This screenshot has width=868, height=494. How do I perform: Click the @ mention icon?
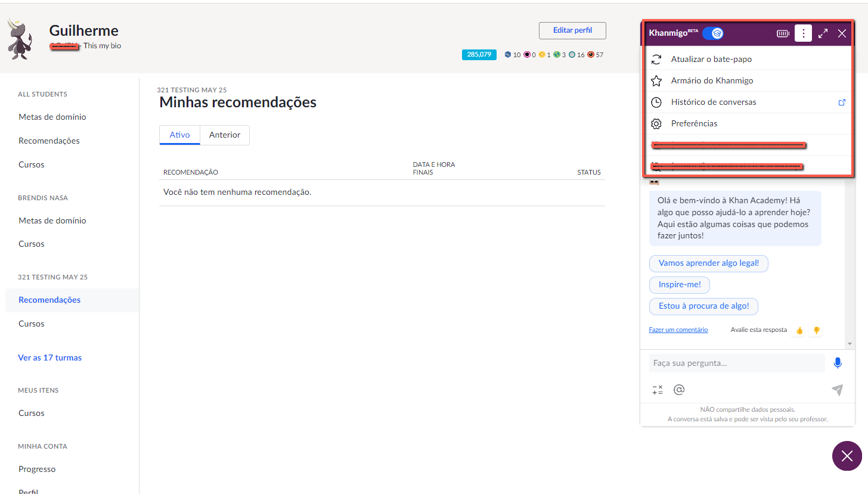tap(679, 390)
